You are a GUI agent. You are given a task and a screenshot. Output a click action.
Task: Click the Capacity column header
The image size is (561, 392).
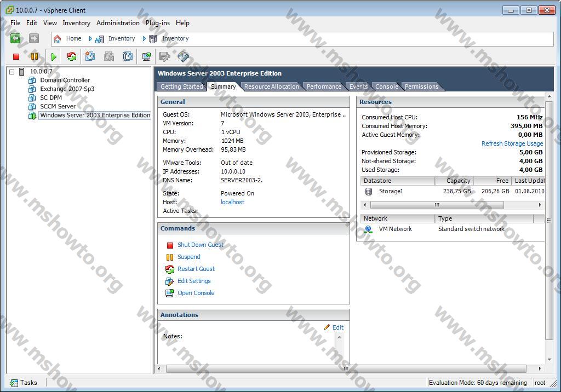(x=454, y=181)
